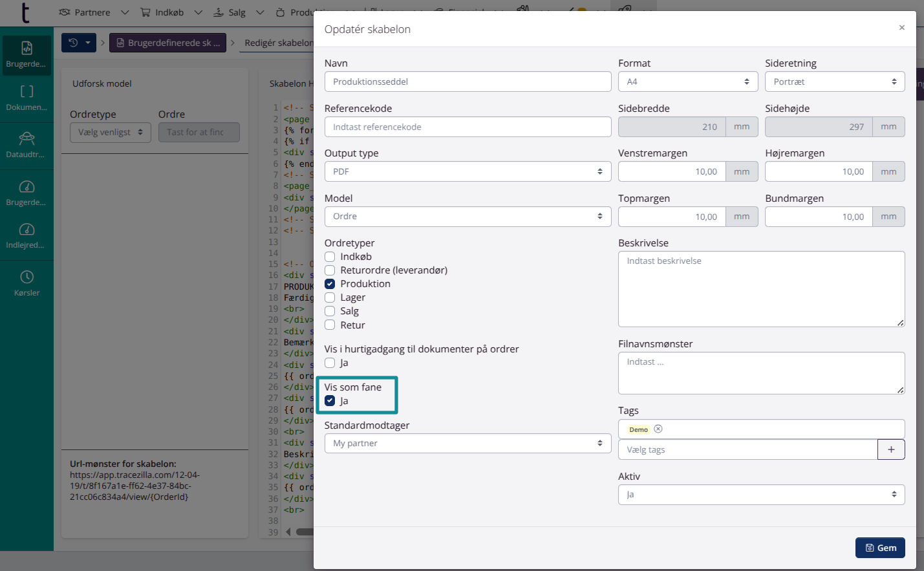Open the Partnere menu

(x=93, y=12)
